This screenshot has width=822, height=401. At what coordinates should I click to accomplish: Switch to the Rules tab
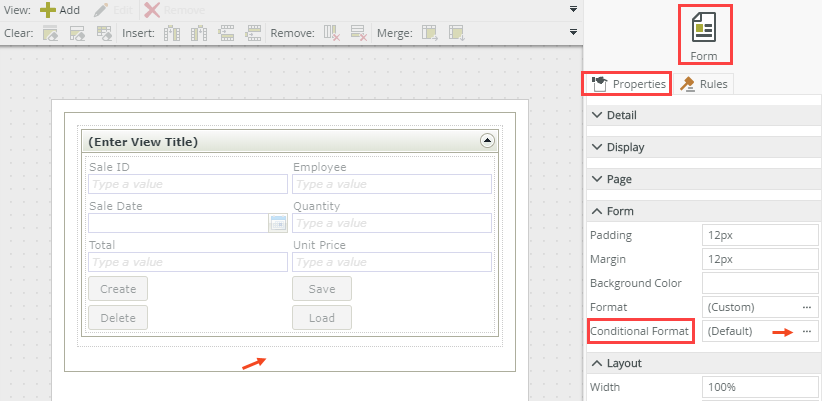coord(704,84)
